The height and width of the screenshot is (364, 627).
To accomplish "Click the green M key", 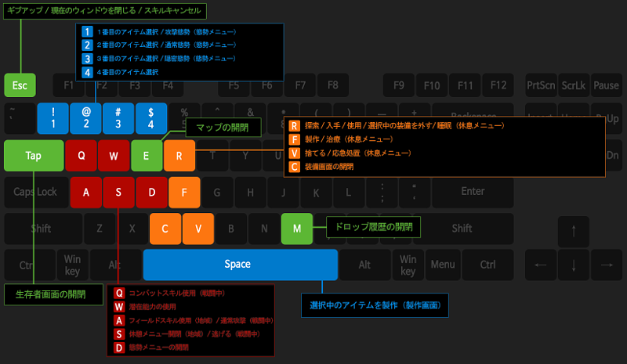I will [297, 228].
